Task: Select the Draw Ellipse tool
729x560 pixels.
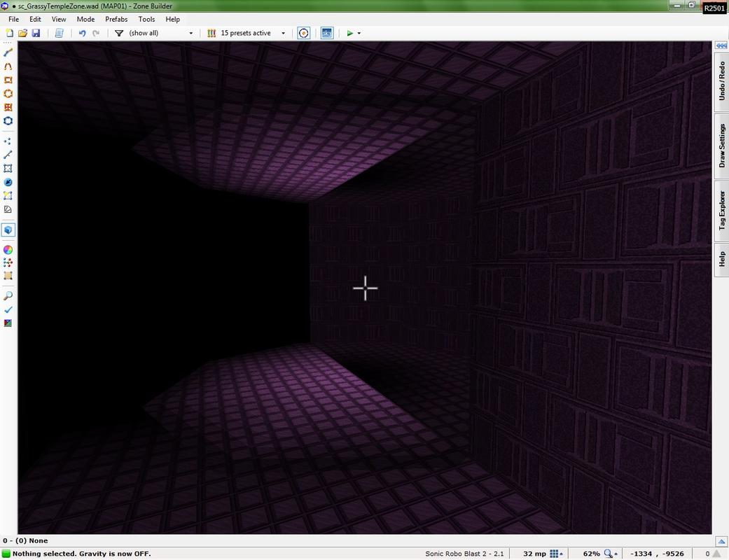Action: click(8, 93)
